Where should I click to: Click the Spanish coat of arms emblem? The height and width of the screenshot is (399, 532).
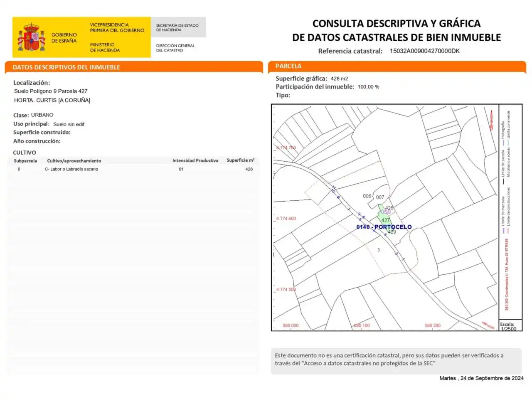[31, 37]
